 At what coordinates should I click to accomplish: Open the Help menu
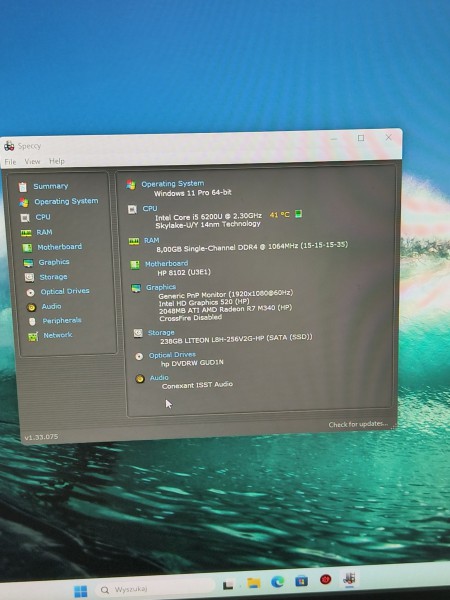[57, 161]
